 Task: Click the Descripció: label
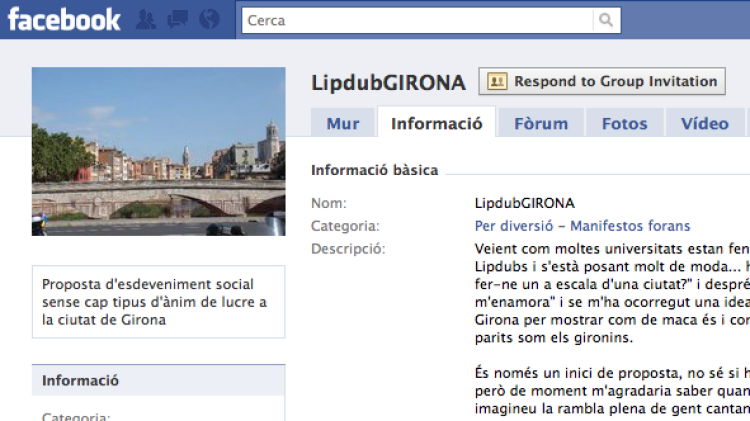point(348,249)
